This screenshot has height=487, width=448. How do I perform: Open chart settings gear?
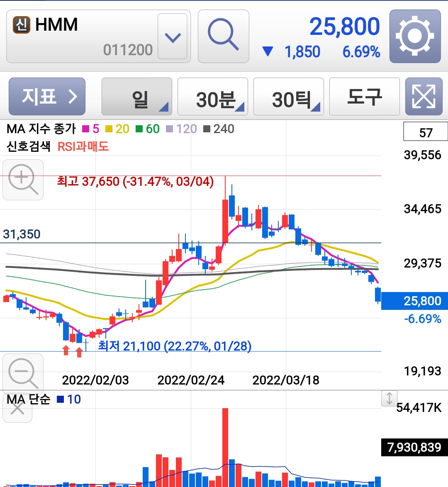pos(415,37)
